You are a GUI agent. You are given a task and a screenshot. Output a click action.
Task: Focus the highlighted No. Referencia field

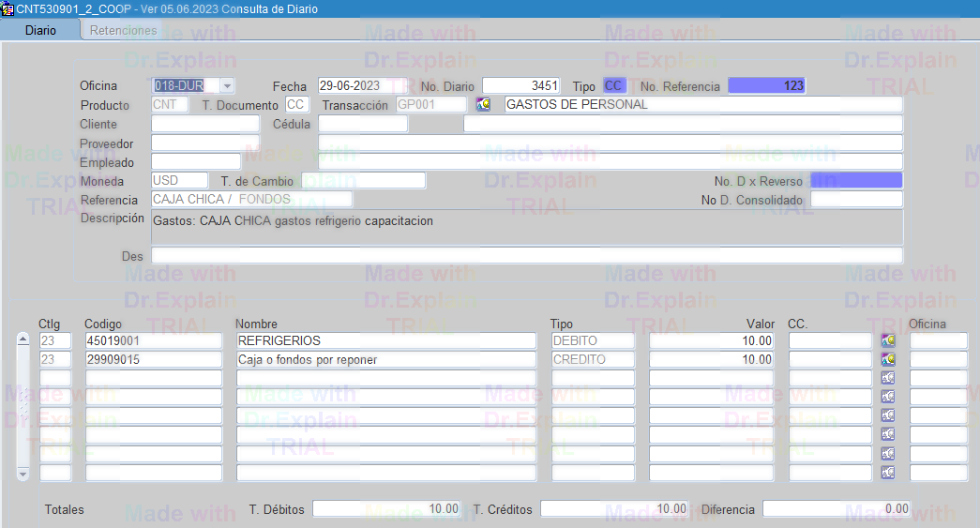[x=766, y=85]
